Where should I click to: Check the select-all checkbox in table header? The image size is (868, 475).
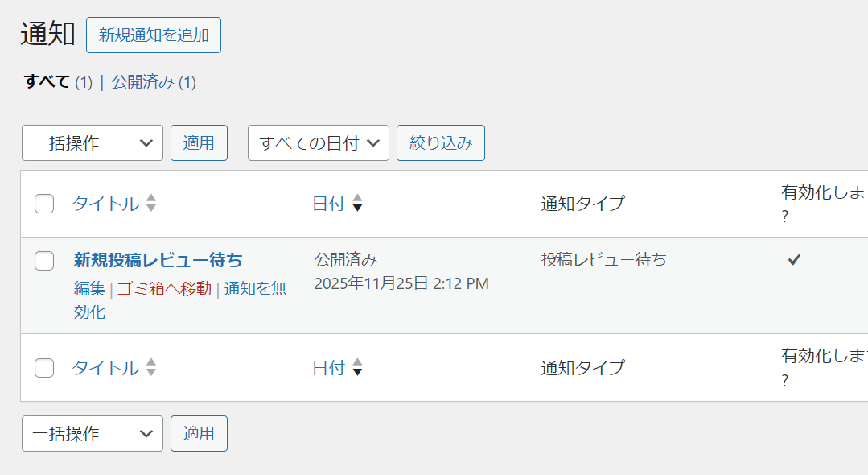click(44, 204)
